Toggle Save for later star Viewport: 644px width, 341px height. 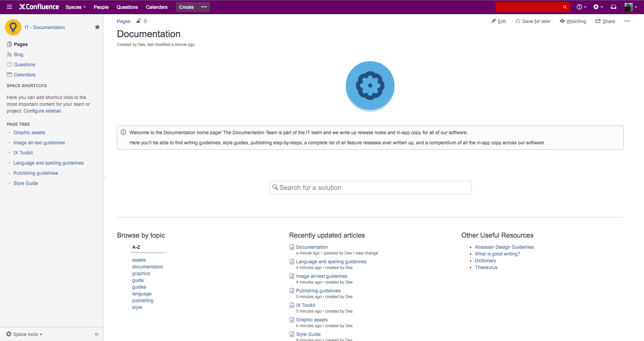pyautogui.click(x=533, y=21)
